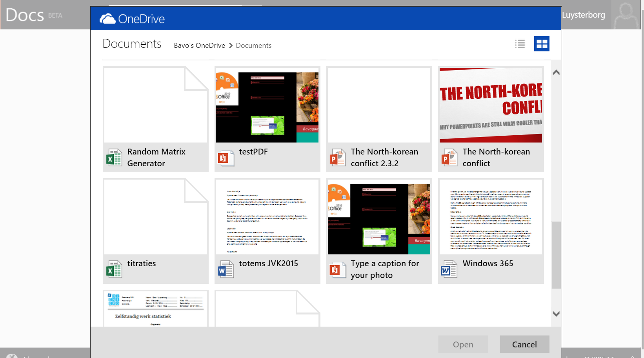The image size is (644, 358).
Task: Select the North-korean conflict 2.3.2 thumbnail
Action: tap(379, 105)
